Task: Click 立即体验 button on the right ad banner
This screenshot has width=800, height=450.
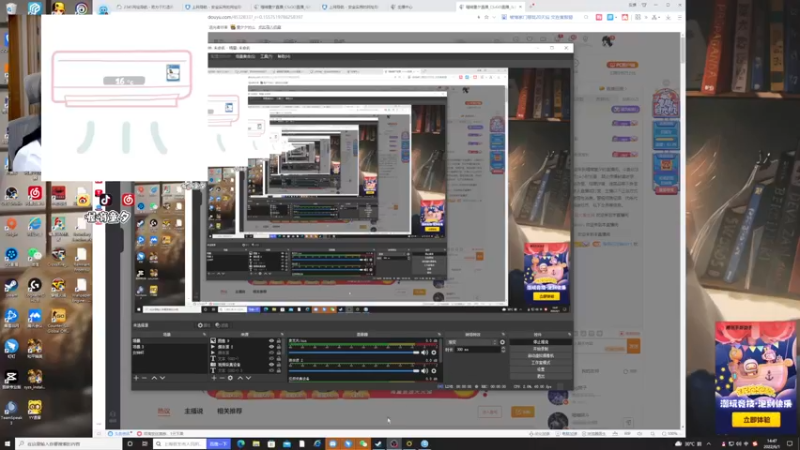Action: click(x=756, y=420)
